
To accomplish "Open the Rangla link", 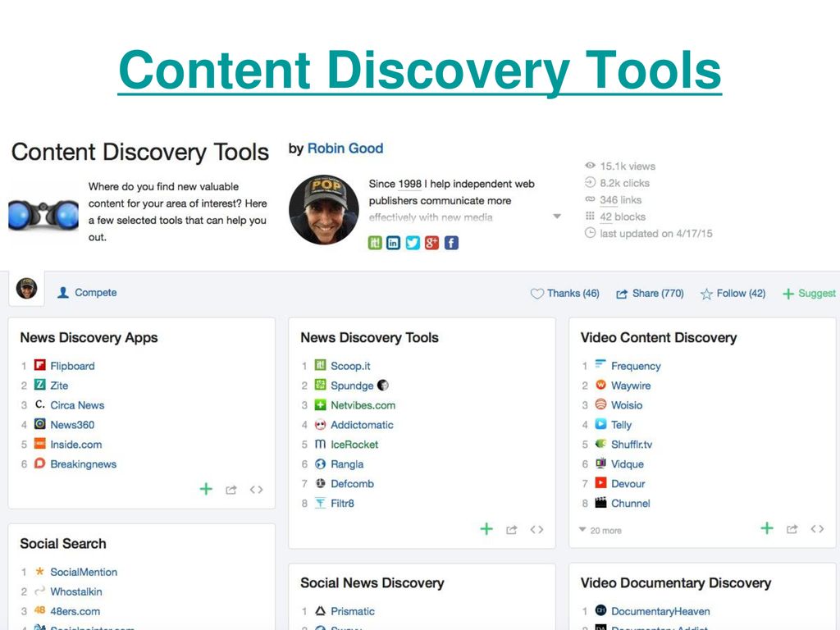I will 347,464.
